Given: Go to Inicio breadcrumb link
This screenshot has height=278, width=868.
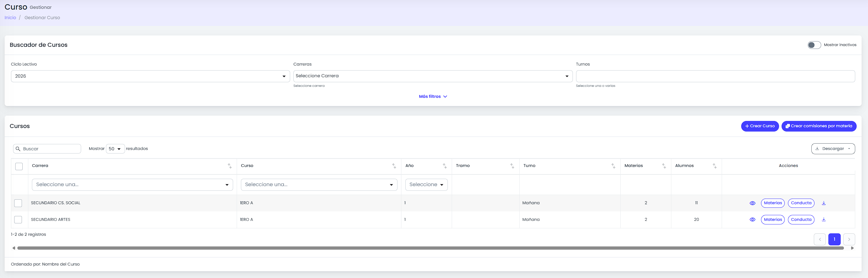Looking at the screenshot, I should pyautogui.click(x=10, y=18).
